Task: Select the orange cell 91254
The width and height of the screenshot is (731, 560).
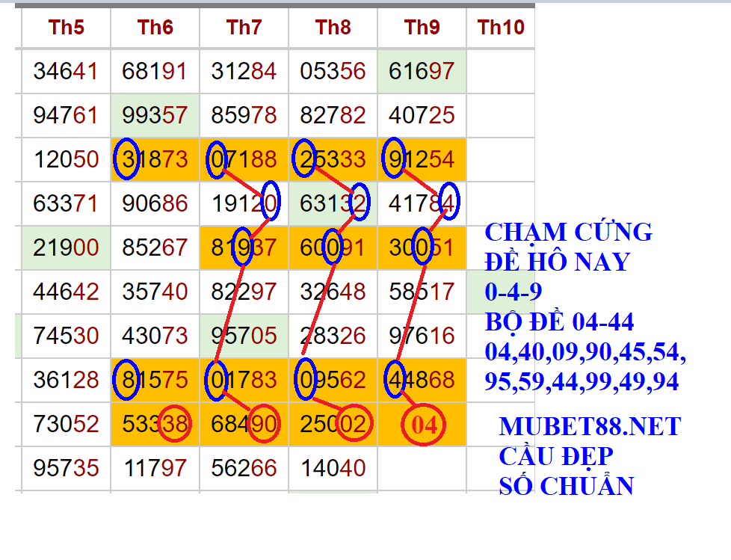Action: [x=422, y=159]
